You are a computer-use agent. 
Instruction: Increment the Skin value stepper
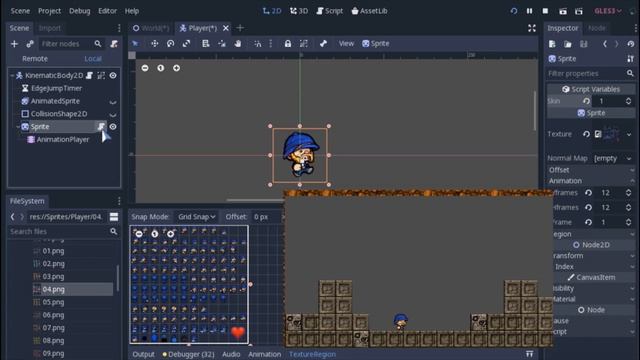pos(629,98)
